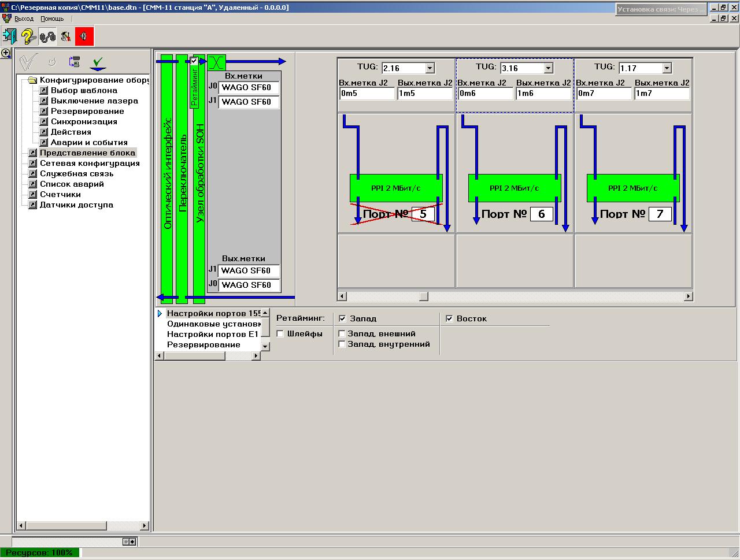Screen dimensions: 740x560
Task: Select Настройки портов E1 list entry
Action: (213, 334)
